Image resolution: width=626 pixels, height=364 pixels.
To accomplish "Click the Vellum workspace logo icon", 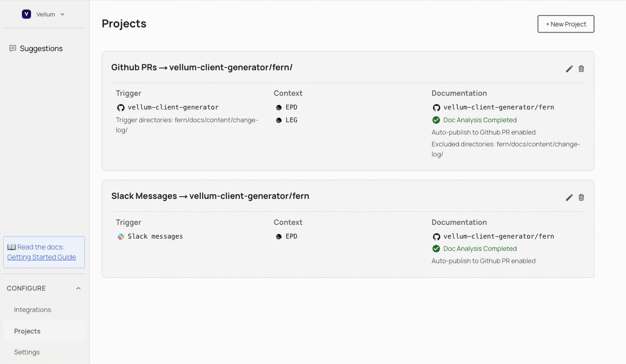I will point(26,14).
